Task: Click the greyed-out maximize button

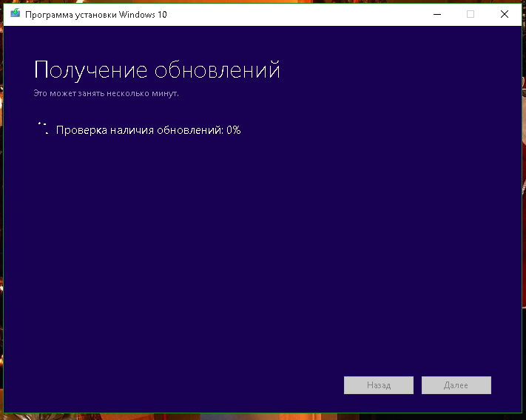Action: [x=470, y=14]
